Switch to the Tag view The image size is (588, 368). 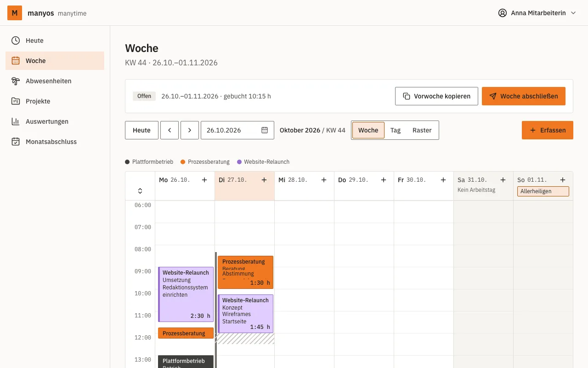click(x=396, y=130)
